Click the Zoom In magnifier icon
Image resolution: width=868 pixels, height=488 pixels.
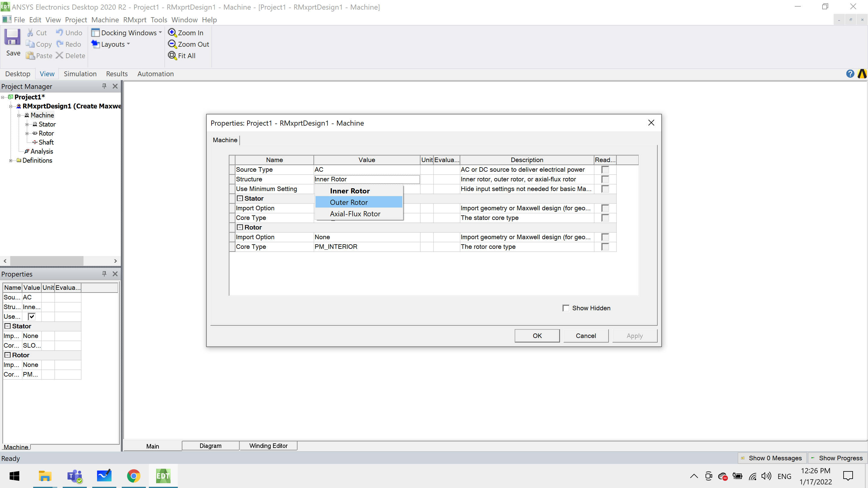point(172,32)
